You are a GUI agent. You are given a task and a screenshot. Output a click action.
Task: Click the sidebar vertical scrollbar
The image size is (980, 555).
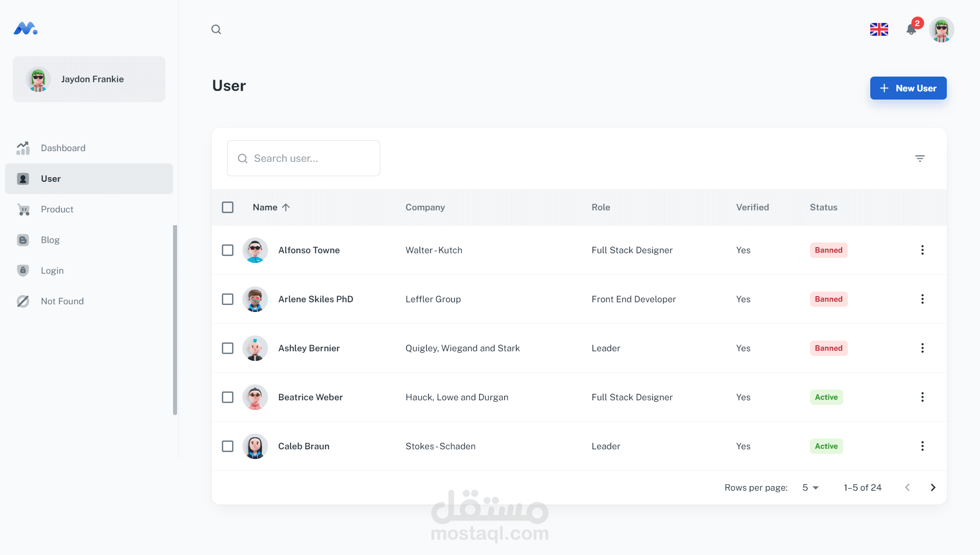coord(175,320)
